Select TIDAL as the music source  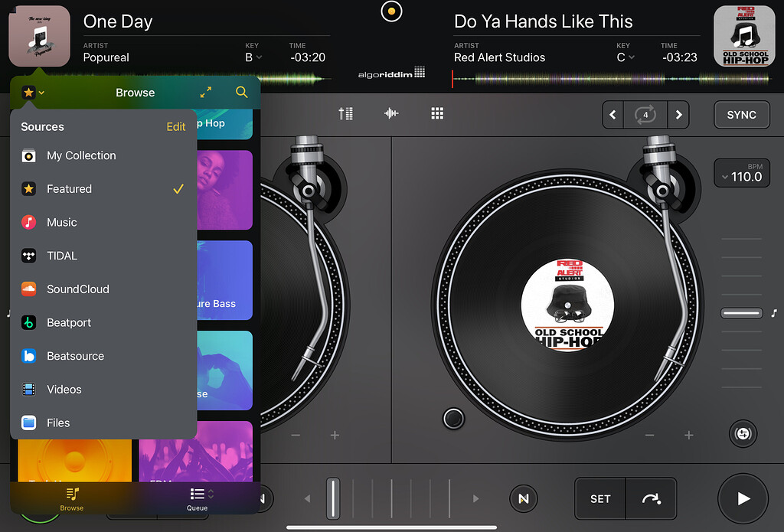click(x=61, y=256)
